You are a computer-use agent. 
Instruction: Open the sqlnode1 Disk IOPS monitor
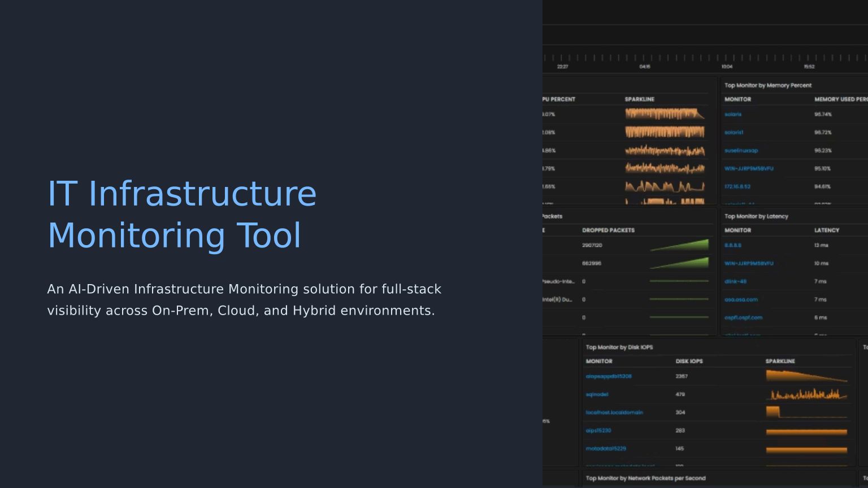597,395
